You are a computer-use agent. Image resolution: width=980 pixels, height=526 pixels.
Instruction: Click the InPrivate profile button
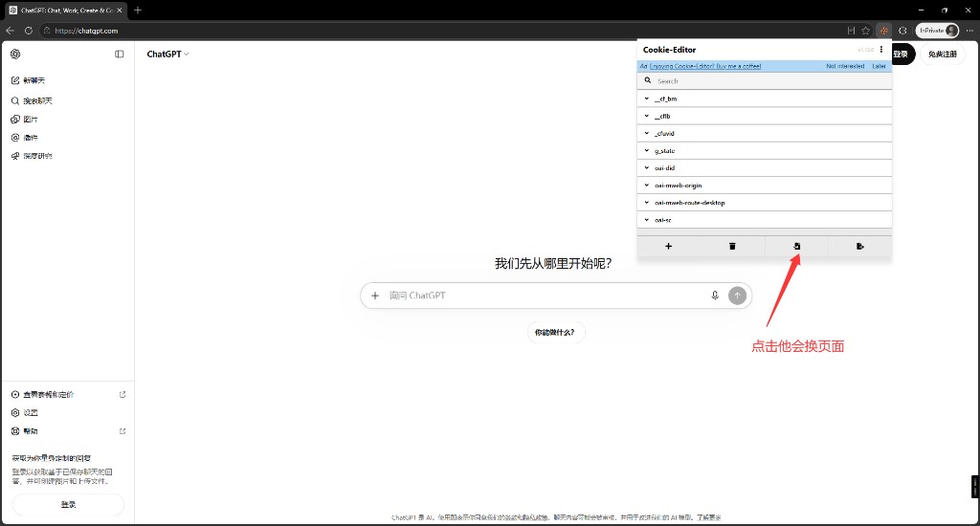pyautogui.click(x=937, y=30)
